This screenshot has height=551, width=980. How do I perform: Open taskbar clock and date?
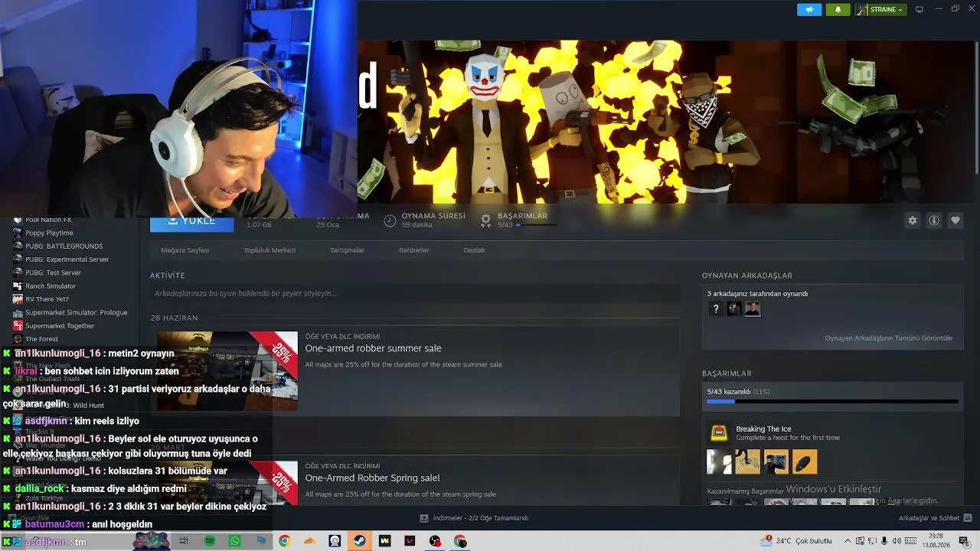tap(938, 541)
